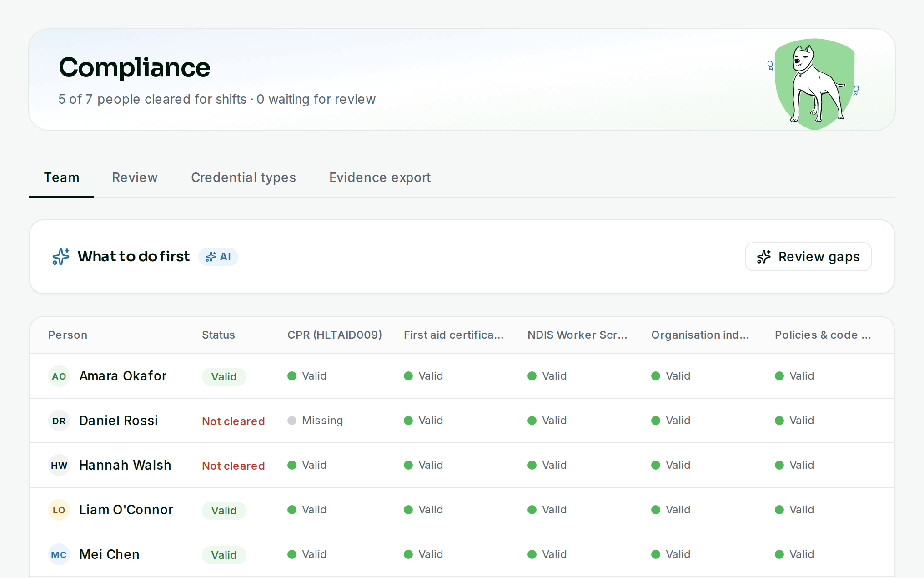Click the Review gaps button

coord(808,257)
